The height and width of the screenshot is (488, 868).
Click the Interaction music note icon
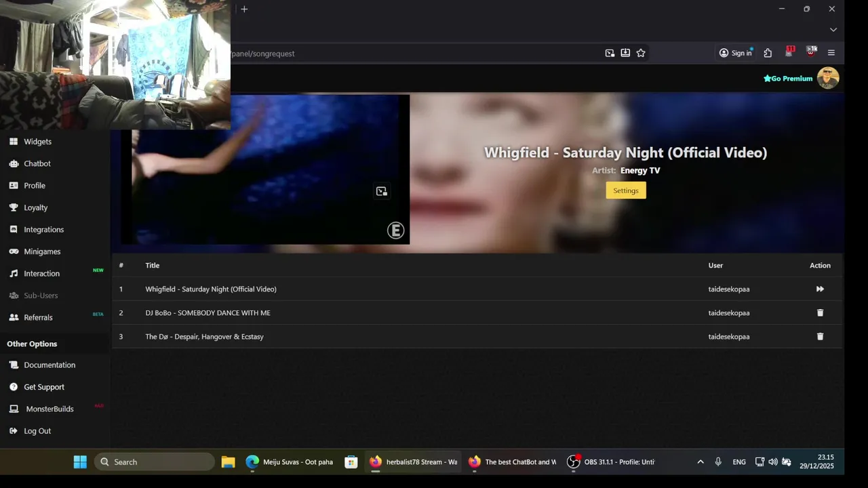coord(14,274)
